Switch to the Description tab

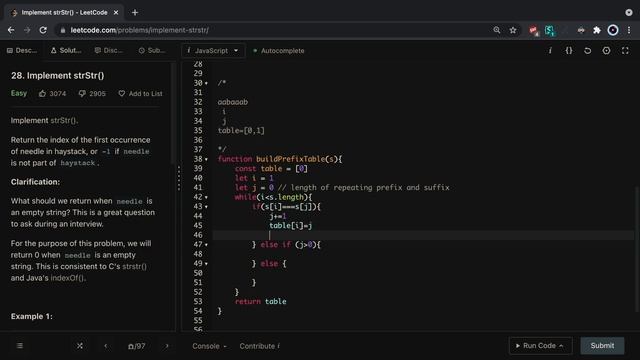coord(22,51)
